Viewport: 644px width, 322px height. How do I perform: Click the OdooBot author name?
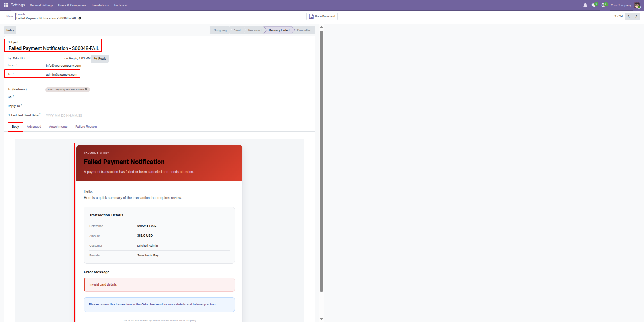[19, 58]
